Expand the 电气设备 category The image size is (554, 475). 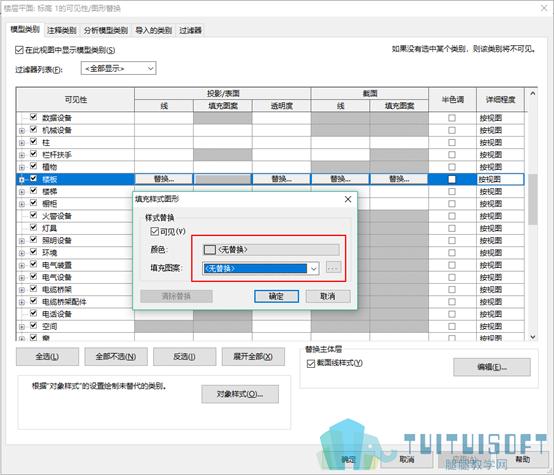(x=22, y=278)
